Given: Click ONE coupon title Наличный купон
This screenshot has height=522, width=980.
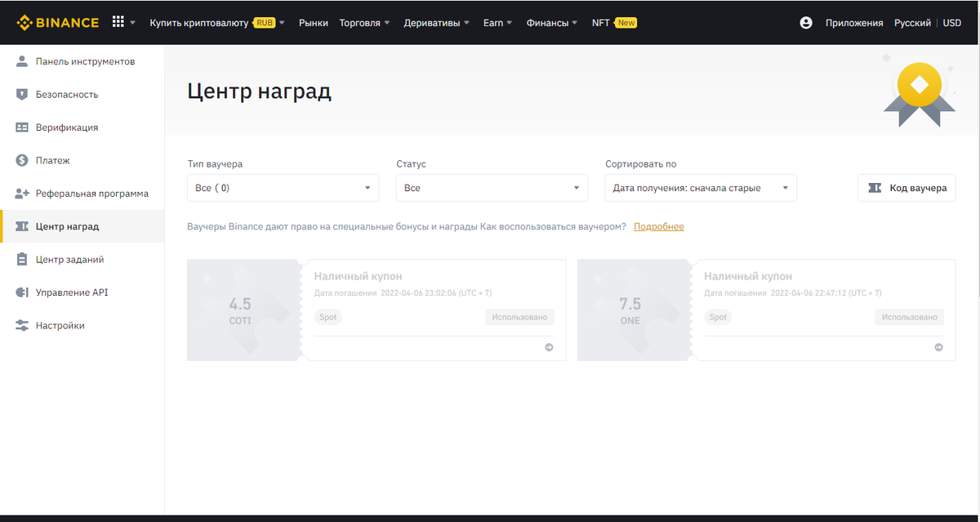Looking at the screenshot, I should tap(748, 276).
